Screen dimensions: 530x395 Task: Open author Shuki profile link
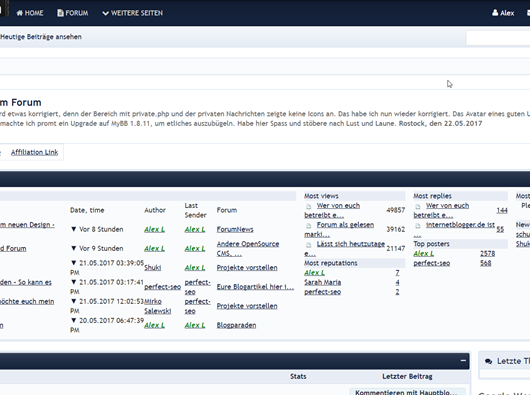coord(152,268)
